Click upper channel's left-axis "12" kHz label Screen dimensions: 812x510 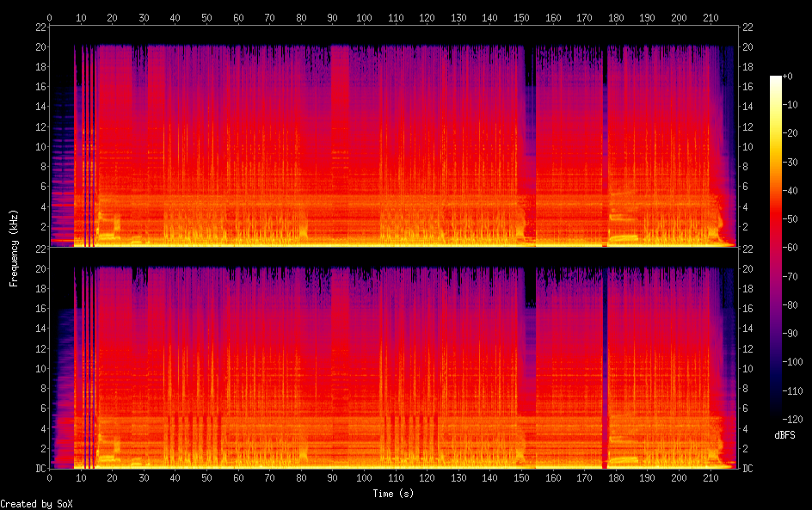[x=41, y=126]
